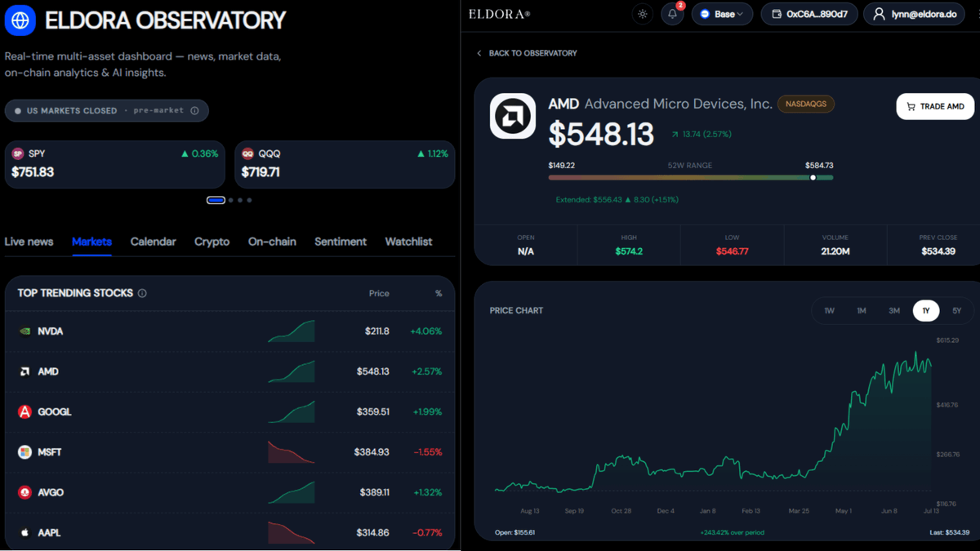Click the SPY ticker icon
Screen dimensions: 980x551
[18, 153]
